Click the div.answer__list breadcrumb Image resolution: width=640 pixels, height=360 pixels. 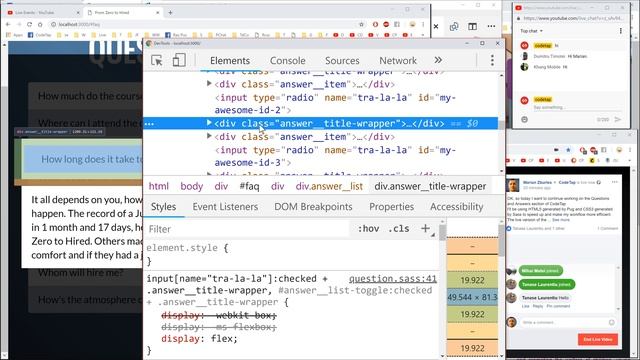click(x=329, y=186)
